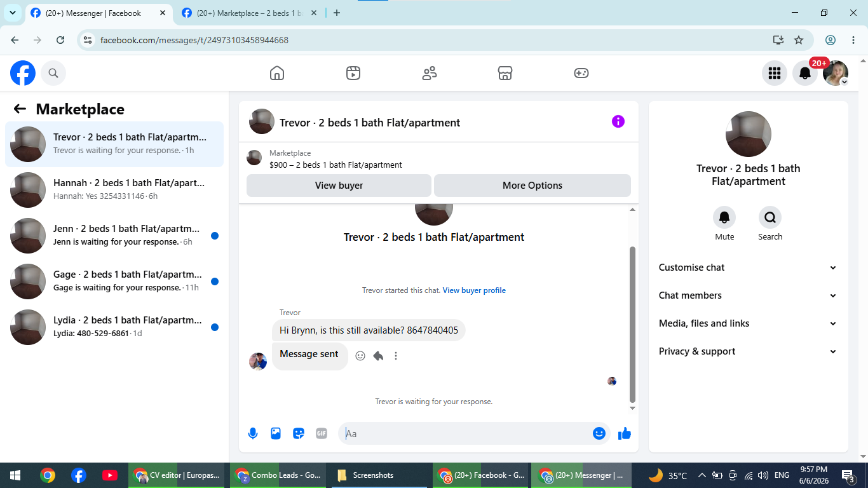This screenshot has height=488, width=868.
Task: Click the install app icon in address bar
Action: click(778, 40)
